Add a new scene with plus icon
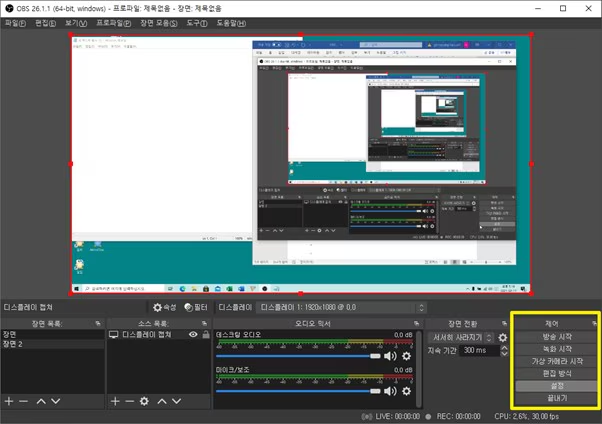 pyautogui.click(x=9, y=401)
